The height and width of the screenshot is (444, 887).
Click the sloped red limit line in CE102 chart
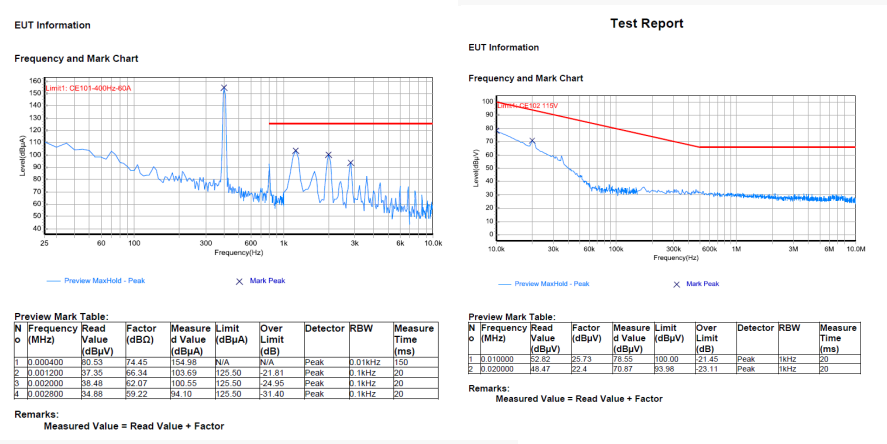(600, 125)
